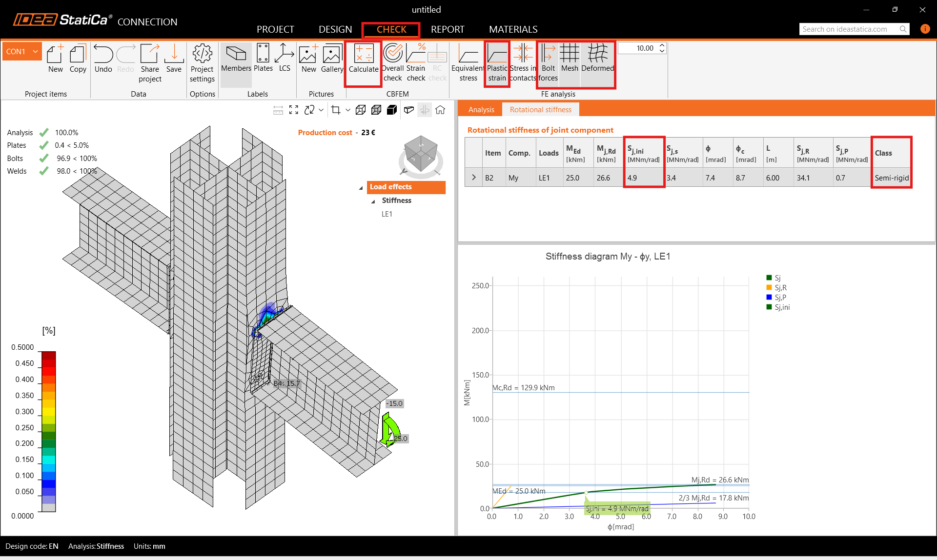This screenshot has width=937, height=560.
Task: Open the CON1 connection dropdown
Action: click(x=35, y=51)
